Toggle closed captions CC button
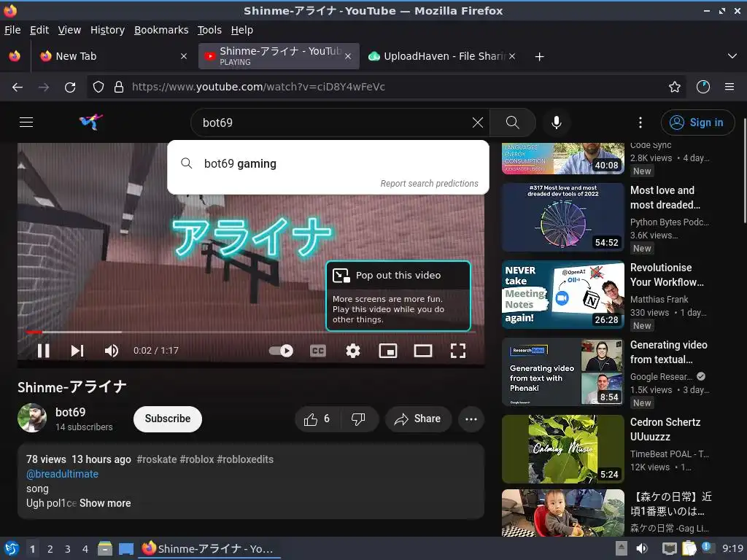747x560 pixels. [x=318, y=351]
